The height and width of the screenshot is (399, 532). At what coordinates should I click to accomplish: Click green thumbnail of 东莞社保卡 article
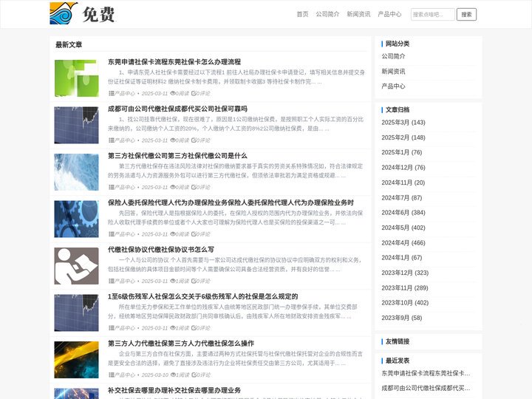(x=76, y=78)
